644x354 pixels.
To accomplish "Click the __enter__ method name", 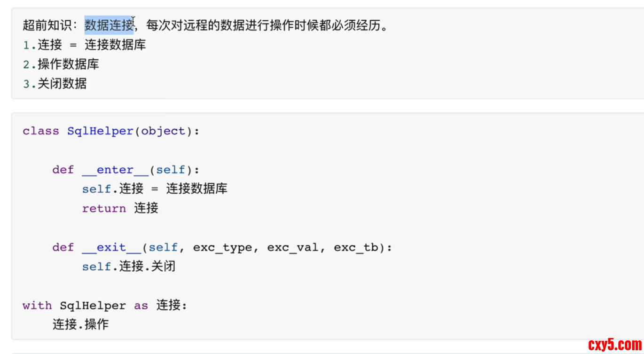I will 115,170.
